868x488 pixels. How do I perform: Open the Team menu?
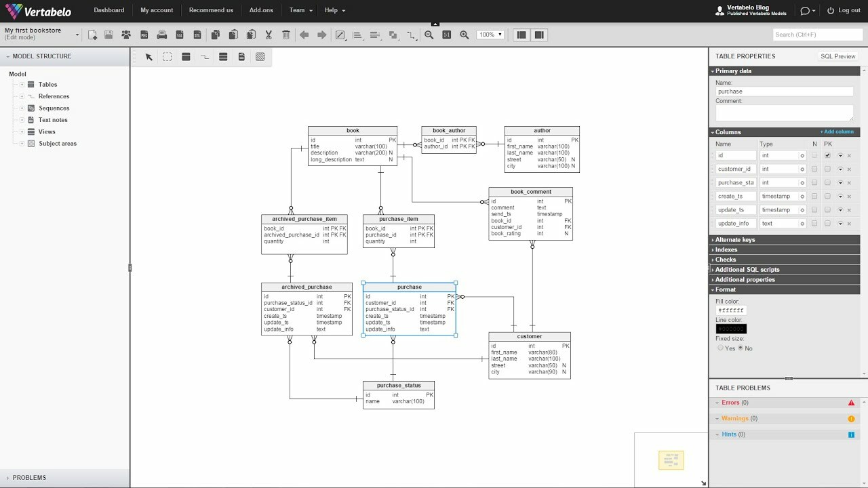coord(300,10)
